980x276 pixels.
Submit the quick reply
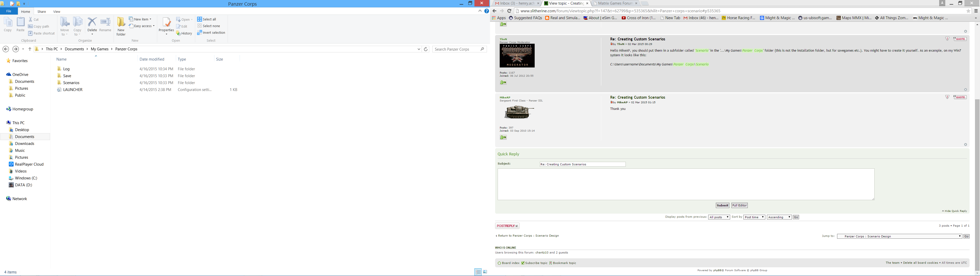[722, 205]
